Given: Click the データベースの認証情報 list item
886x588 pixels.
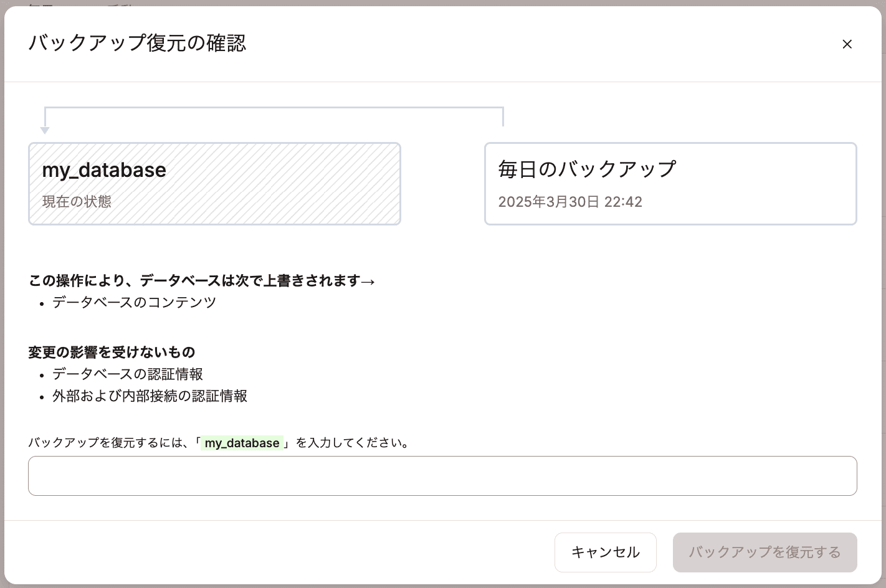Looking at the screenshot, I should click(x=128, y=374).
